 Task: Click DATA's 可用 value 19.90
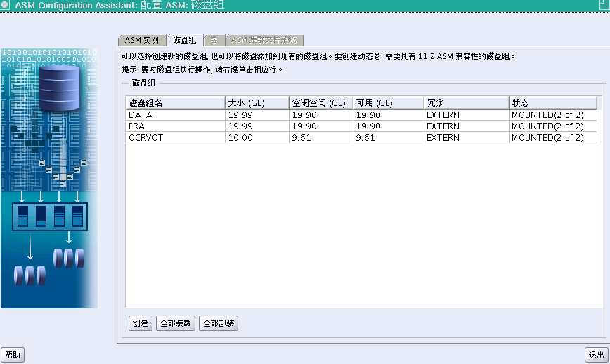pos(388,115)
